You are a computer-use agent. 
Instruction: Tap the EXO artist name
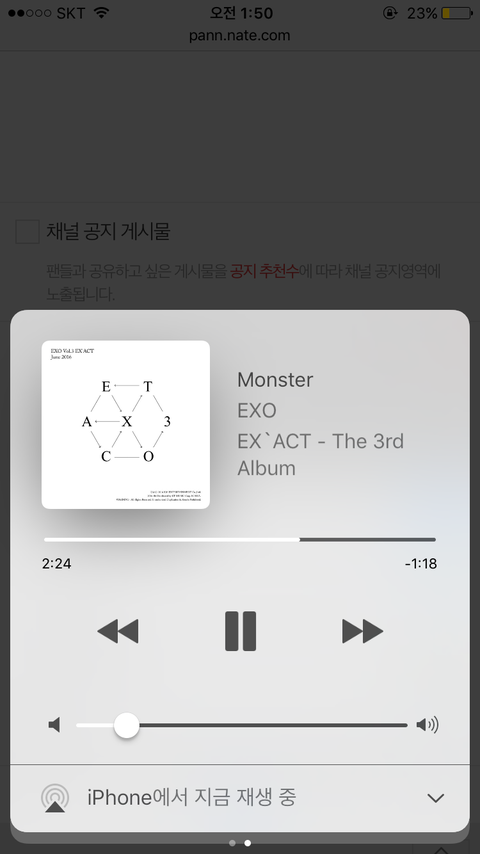pyautogui.click(x=257, y=411)
